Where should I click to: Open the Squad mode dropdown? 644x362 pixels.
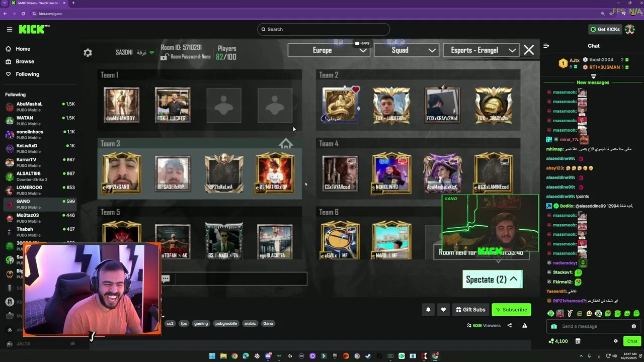(407, 50)
